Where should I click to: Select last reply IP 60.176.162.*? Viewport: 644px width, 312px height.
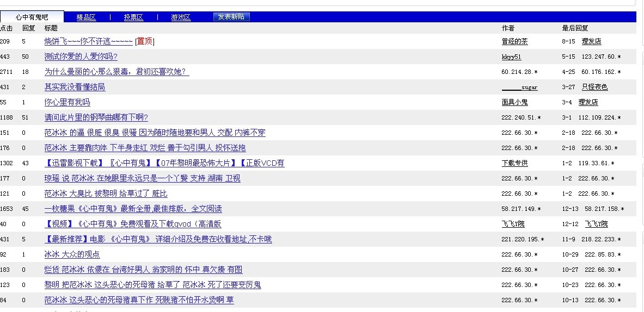point(602,72)
